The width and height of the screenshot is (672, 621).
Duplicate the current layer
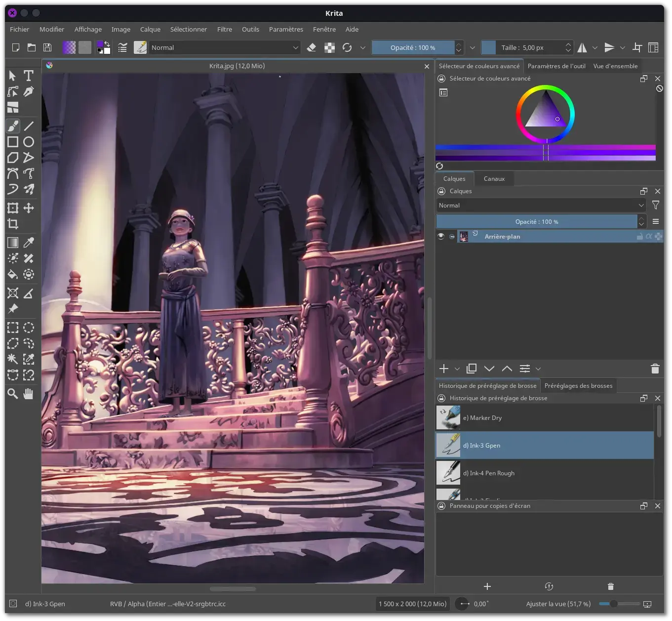[472, 369]
